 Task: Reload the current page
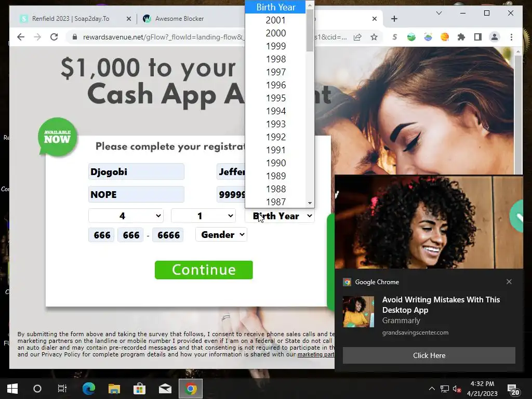point(54,37)
